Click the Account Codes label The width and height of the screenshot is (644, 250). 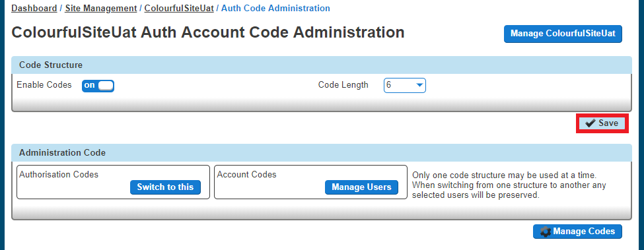point(246,175)
